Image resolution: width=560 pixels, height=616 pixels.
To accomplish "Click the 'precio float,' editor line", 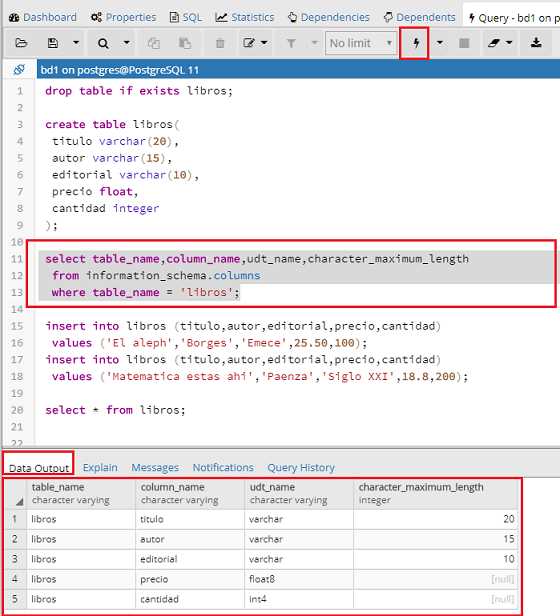I will [x=95, y=192].
